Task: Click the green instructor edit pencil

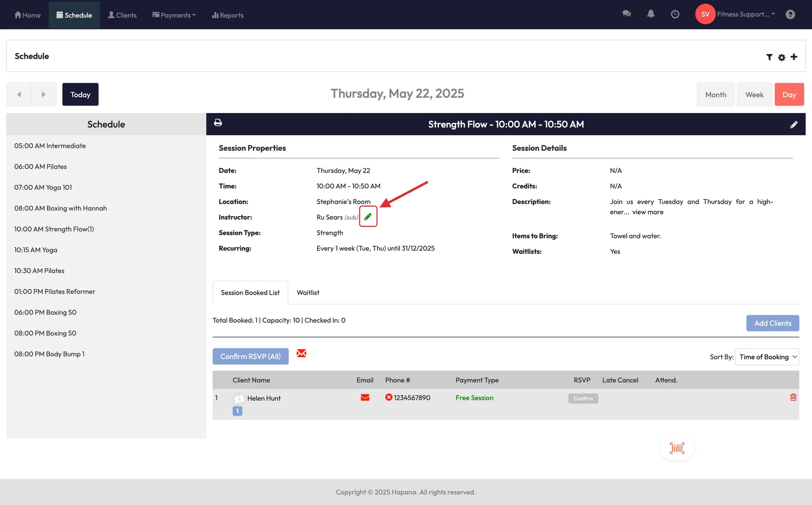Action: pos(368,217)
